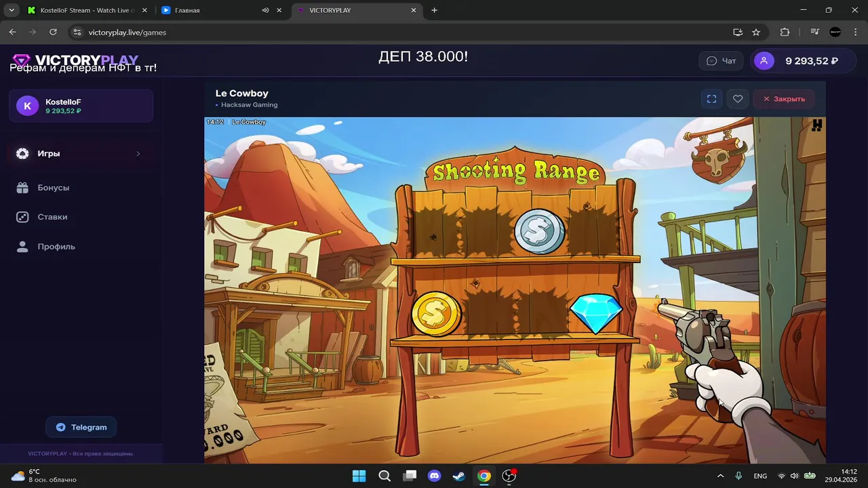The width and height of the screenshot is (868, 488).
Task: Switch to the Главная browser tab
Action: pos(222,10)
